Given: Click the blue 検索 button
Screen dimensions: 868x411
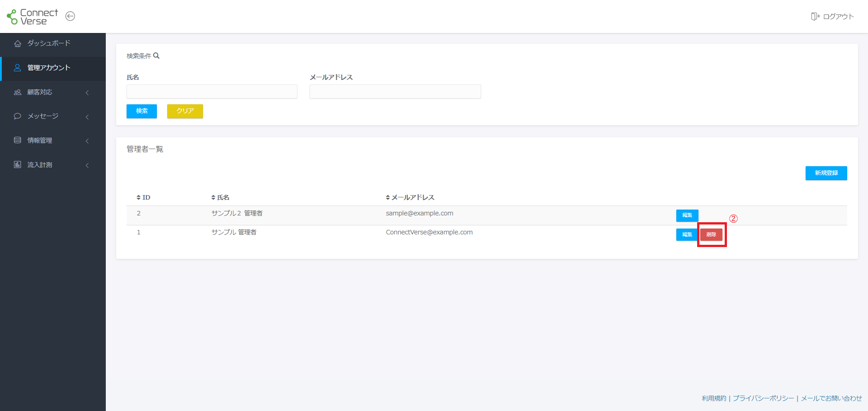Looking at the screenshot, I should tap(142, 111).
